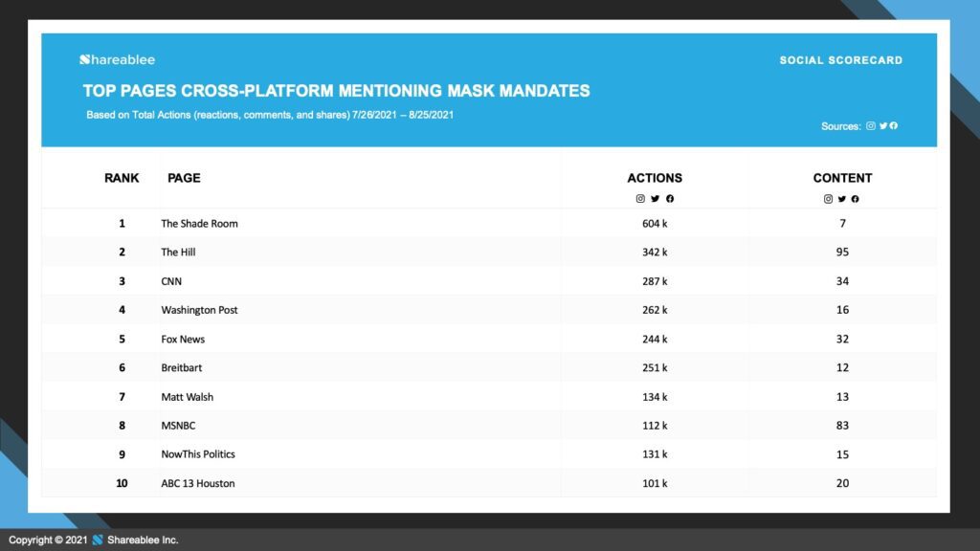Click Instagram icon under CONTENT column
The width and height of the screenshot is (980, 551).
pos(828,199)
